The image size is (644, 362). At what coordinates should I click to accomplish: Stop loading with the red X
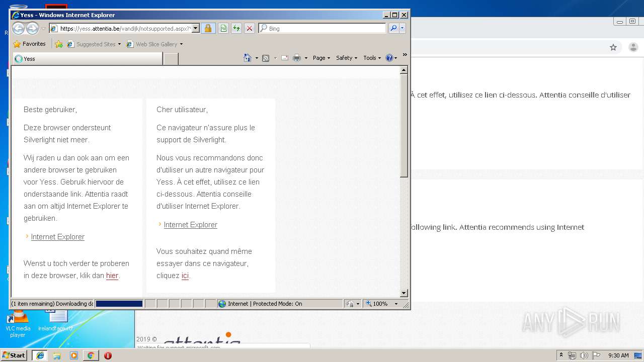coord(249,28)
